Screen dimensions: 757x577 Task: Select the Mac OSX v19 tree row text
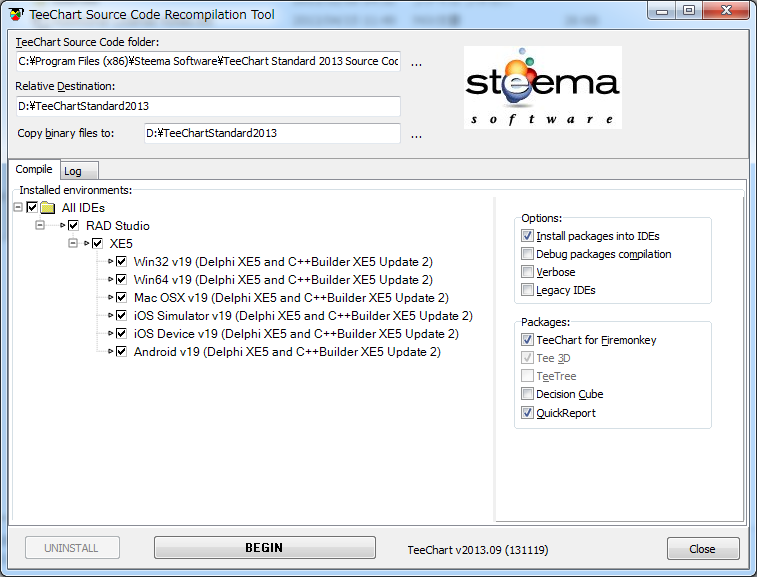pyautogui.click(x=291, y=297)
